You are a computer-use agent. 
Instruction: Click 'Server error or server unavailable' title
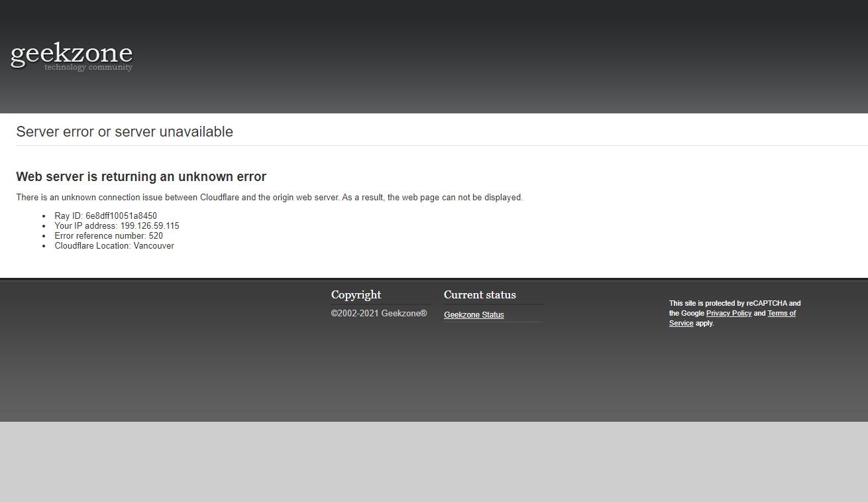125,132
